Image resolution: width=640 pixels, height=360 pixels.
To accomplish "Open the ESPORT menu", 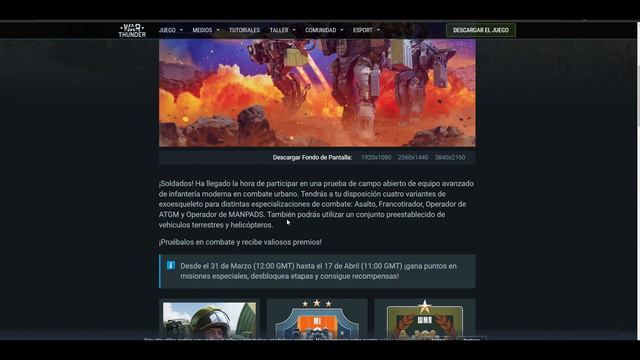I will (362, 30).
